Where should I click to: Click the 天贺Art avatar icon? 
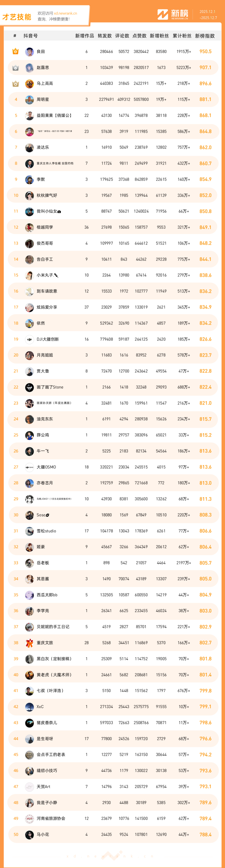coord(30,786)
